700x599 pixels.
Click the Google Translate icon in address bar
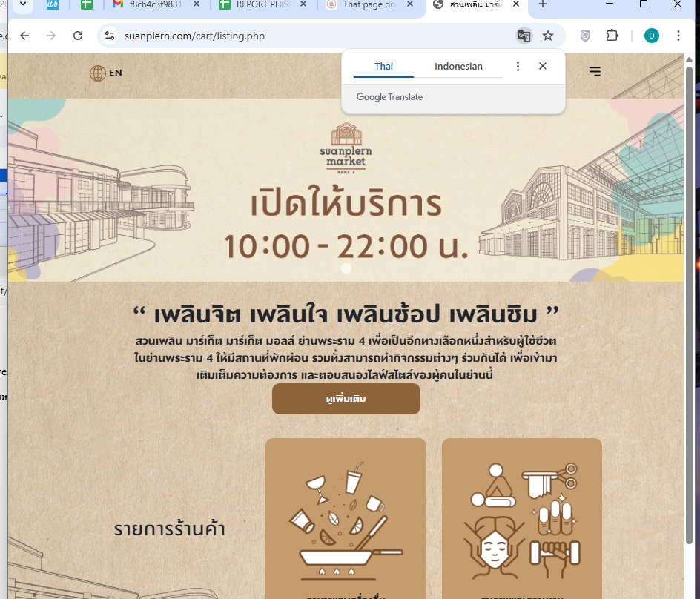coord(524,36)
